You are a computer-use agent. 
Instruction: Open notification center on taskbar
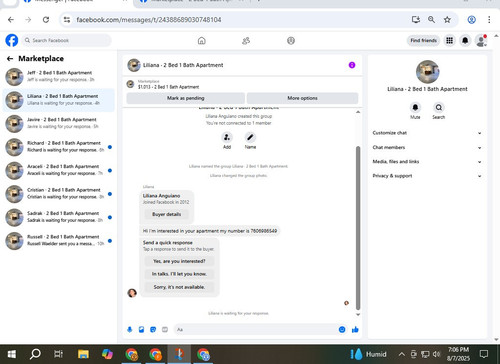[484, 354]
